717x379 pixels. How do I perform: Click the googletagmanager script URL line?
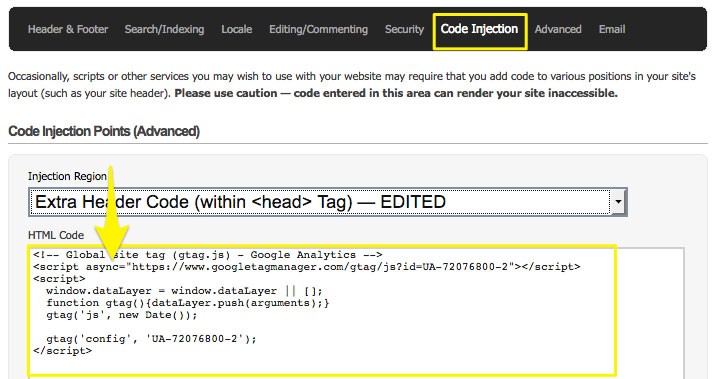click(306, 267)
